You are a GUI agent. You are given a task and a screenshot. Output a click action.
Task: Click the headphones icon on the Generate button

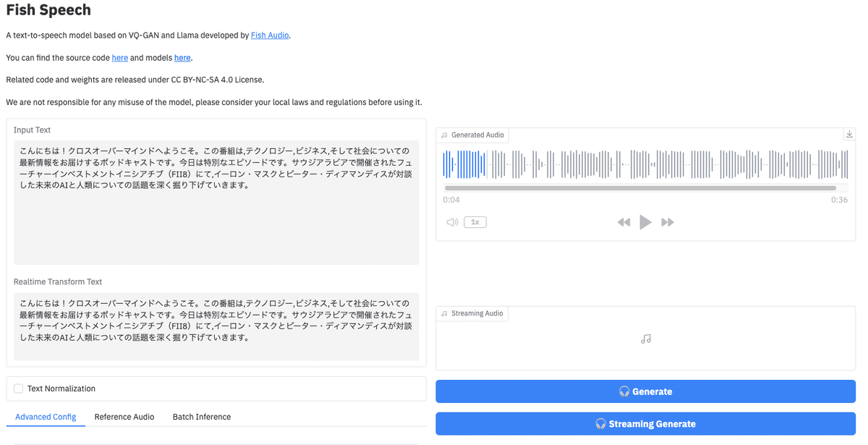(624, 391)
